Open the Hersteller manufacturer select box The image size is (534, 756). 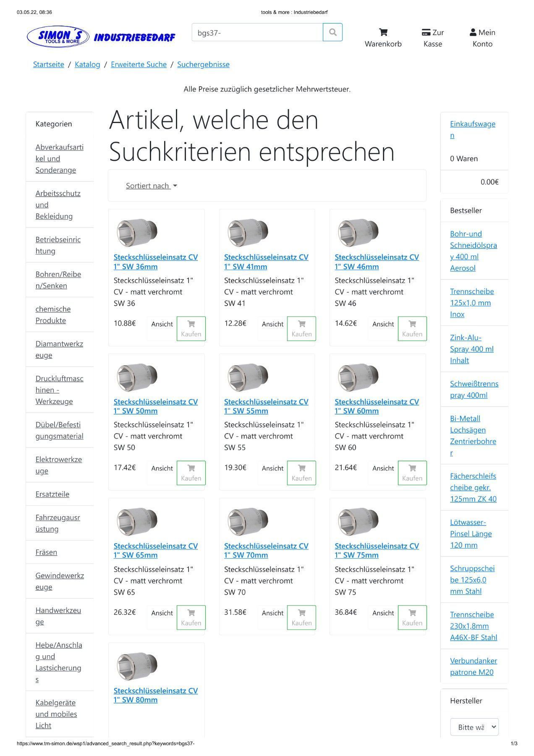pos(474,727)
